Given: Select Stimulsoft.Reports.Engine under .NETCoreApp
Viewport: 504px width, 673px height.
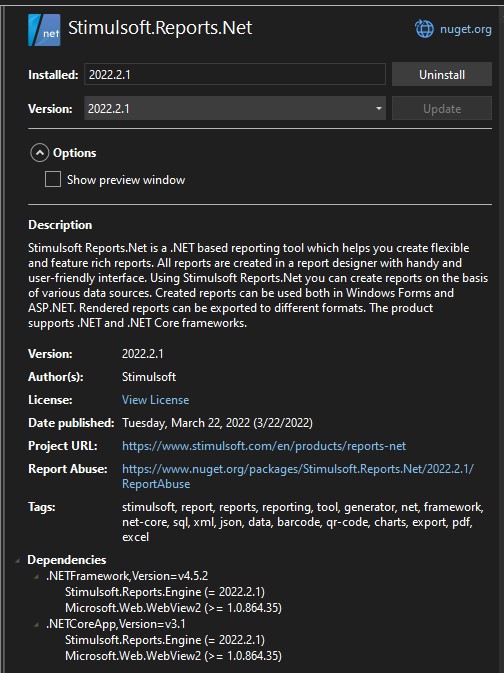Looking at the screenshot, I should tap(165, 640).
